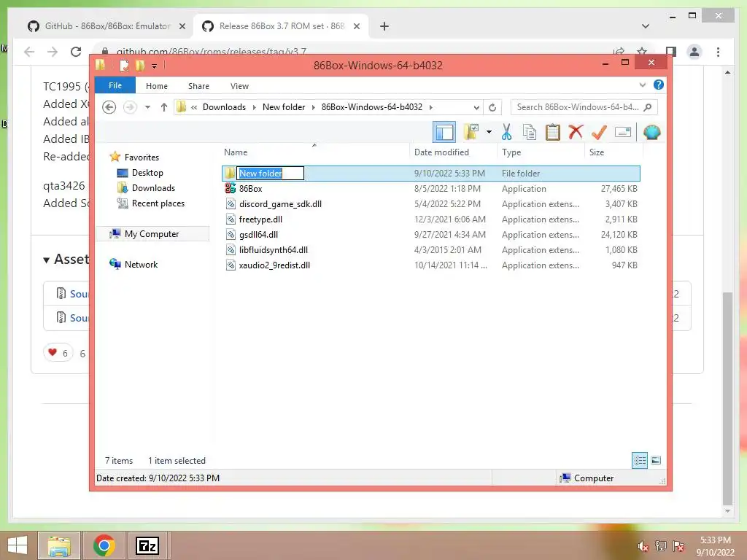Click quick access new folder icon
The height and width of the screenshot is (560, 747).
[x=140, y=65]
